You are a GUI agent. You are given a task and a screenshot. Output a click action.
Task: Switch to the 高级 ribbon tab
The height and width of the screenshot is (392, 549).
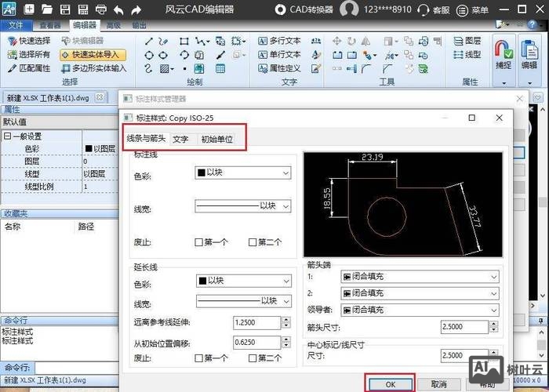(114, 25)
